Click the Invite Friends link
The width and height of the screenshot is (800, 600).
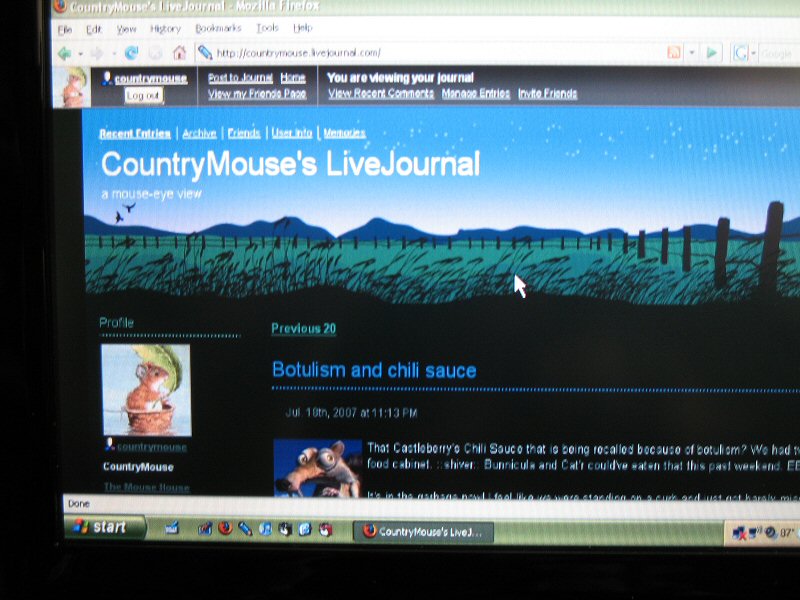[547, 93]
